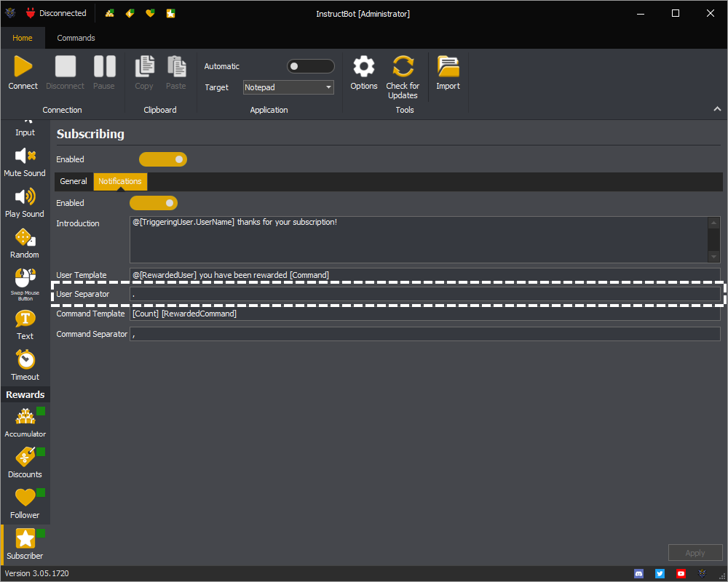Open Options gear icon
The width and height of the screenshot is (728, 582).
pyautogui.click(x=363, y=66)
